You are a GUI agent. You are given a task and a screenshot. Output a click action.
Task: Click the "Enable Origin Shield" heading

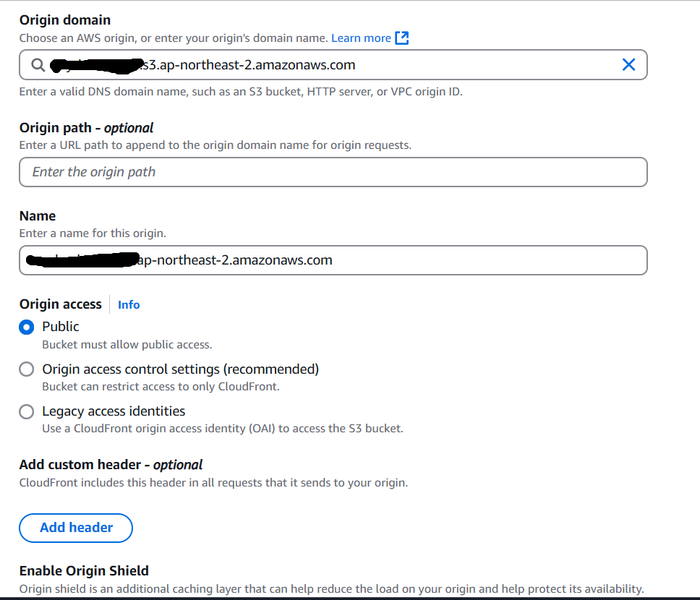[84, 570]
